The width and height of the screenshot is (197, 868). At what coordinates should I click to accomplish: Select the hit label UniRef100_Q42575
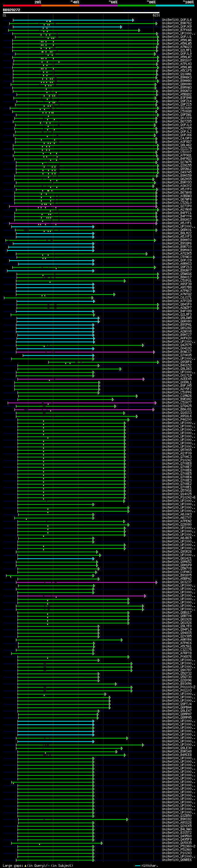[x=177, y=345]
